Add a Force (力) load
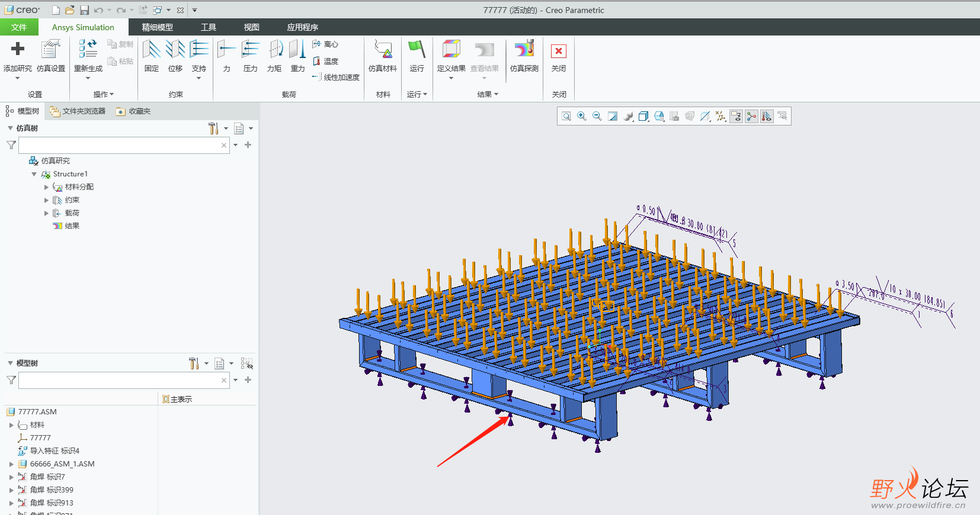This screenshot has width=980, height=515. click(226, 56)
